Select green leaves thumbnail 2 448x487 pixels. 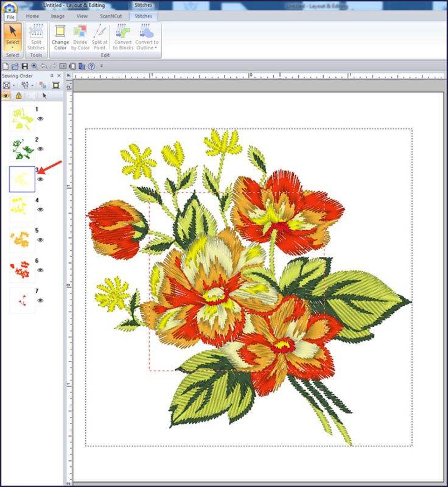[x=22, y=149]
